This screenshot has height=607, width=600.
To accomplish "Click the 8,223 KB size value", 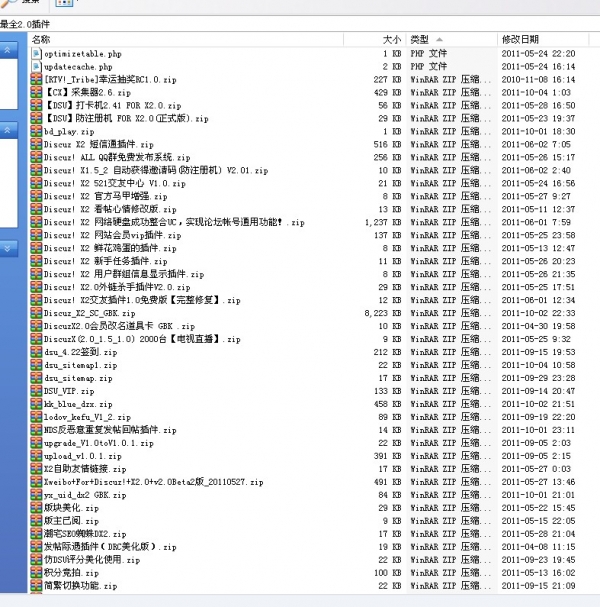I will tap(383, 313).
